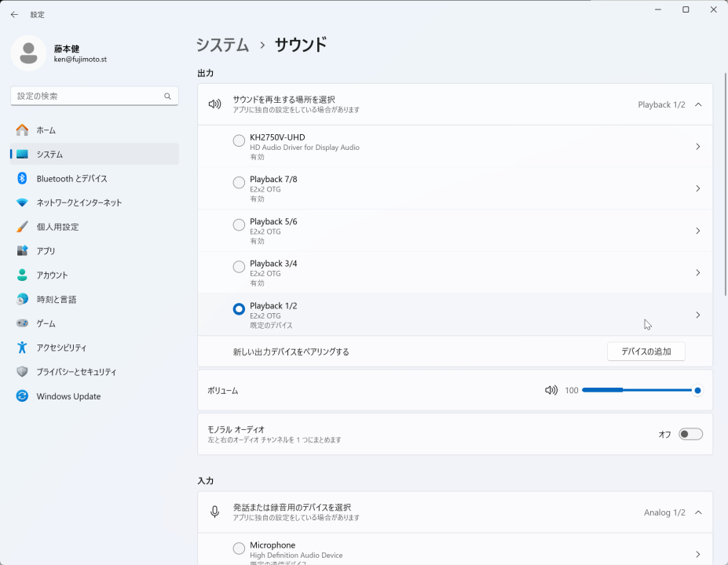The height and width of the screenshot is (565, 728).
Task: Enable モノラル オーディオ
Action: pyautogui.click(x=690, y=433)
